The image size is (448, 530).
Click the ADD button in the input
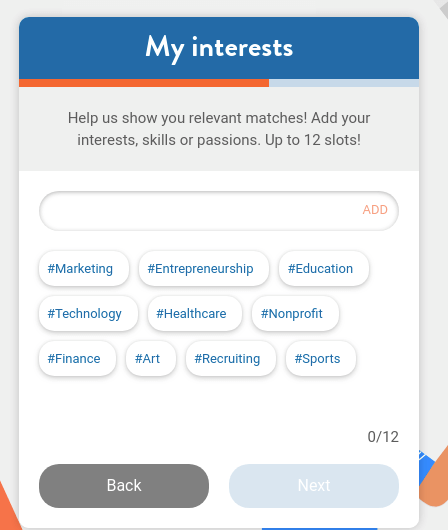point(375,210)
